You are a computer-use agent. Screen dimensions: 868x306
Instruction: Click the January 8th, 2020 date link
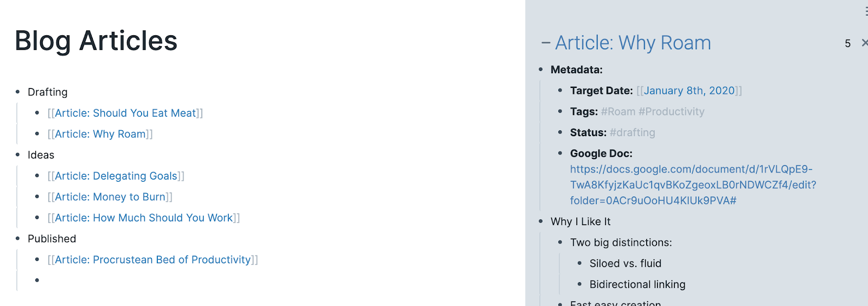point(689,91)
